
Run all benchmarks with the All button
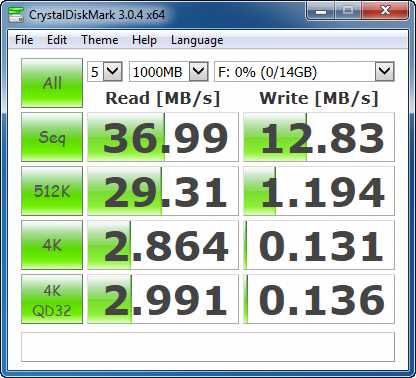tap(52, 83)
